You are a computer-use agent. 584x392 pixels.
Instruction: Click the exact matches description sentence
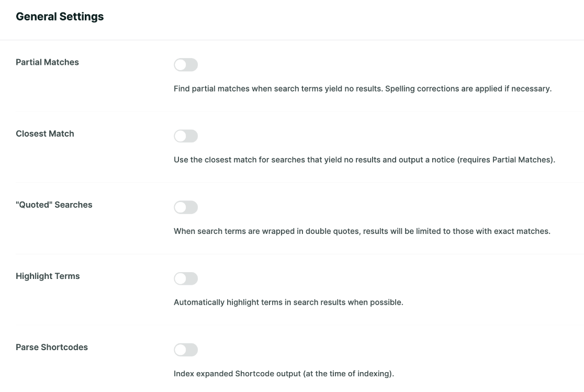[x=362, y=231]
